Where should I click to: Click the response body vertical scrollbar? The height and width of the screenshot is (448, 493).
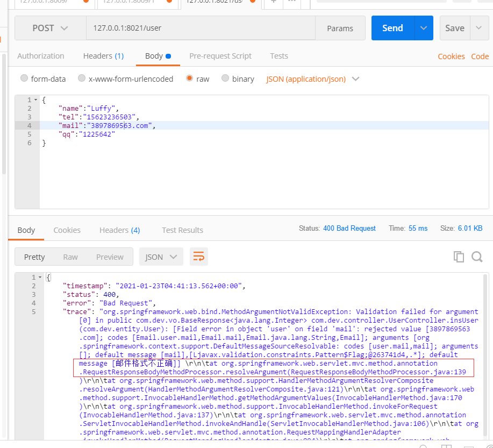tap(485, 355)
